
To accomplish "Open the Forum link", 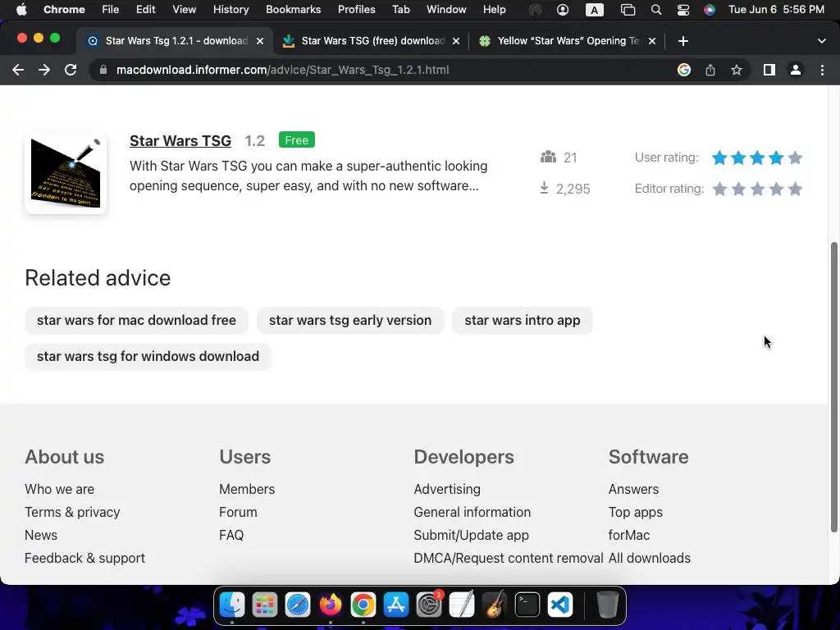I will tap(238, 512).
